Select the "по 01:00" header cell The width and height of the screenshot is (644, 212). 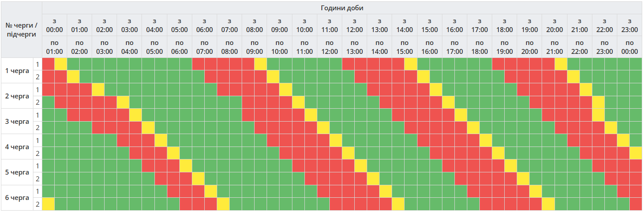click(54, 47)
